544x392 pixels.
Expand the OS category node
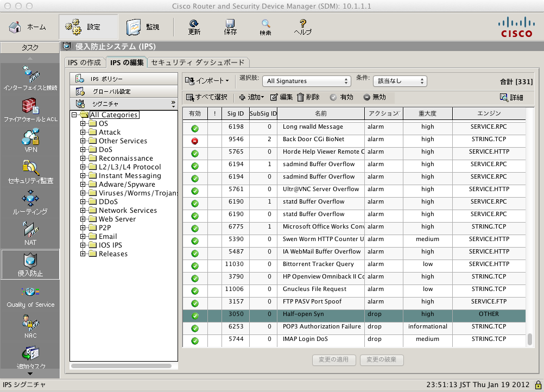(x=83, y=123)
